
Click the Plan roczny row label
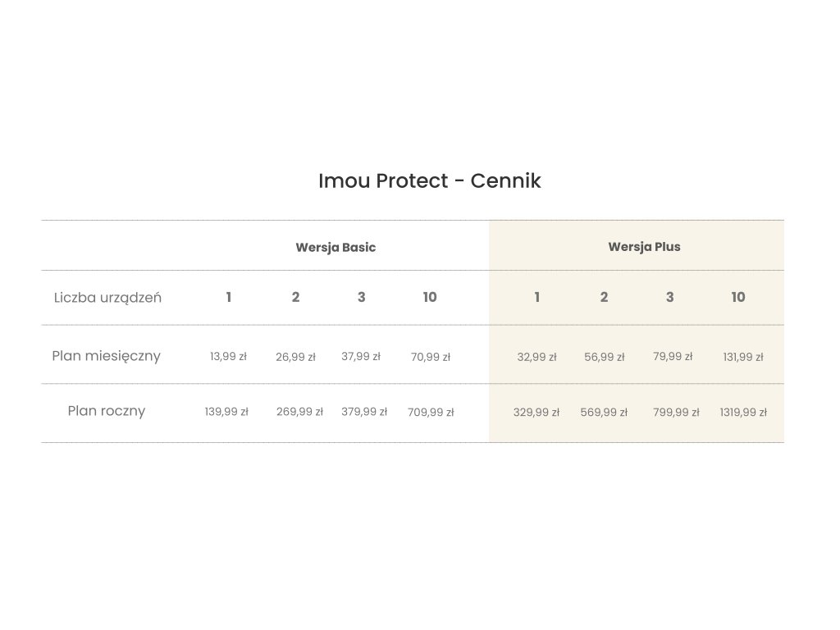pos(106,411)
